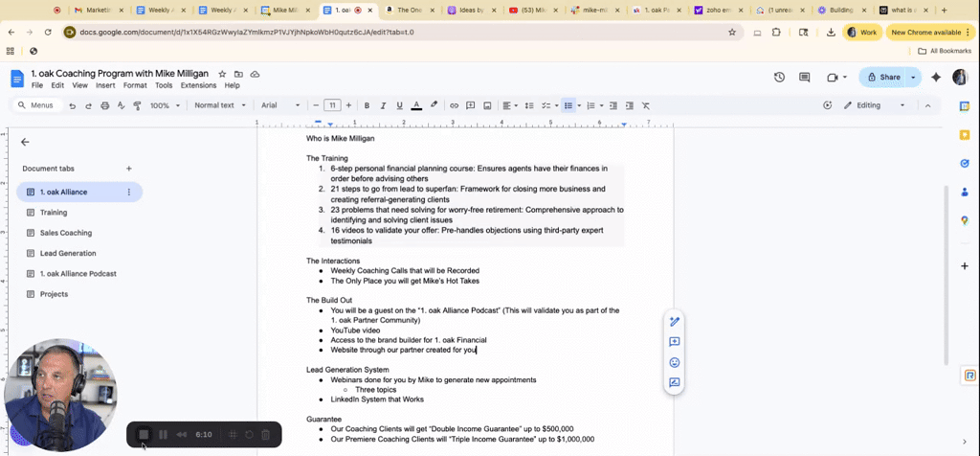Toggle bold formatting

click(367, 105)
